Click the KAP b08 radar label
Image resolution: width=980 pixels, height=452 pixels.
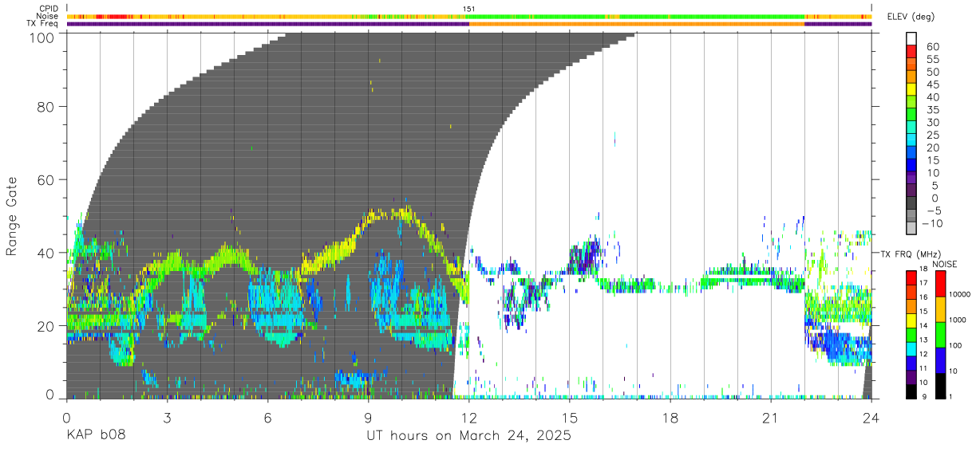[95, 436]
